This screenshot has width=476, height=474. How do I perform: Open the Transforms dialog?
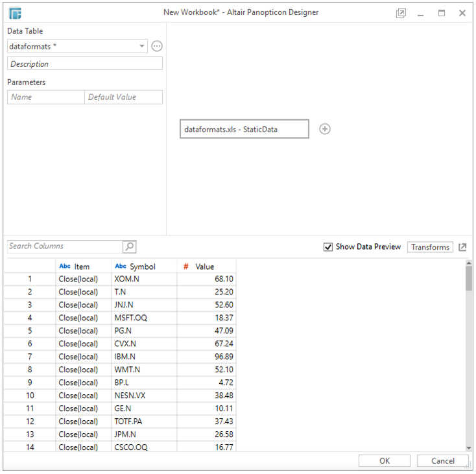pos(430,247)
